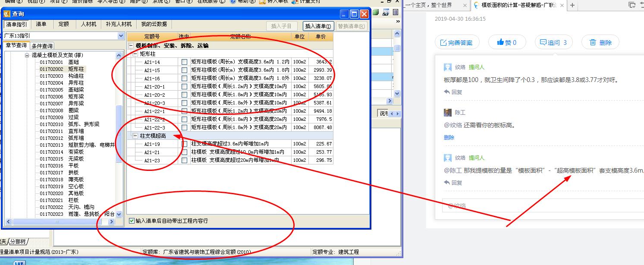Close the 模板面积的计算 browser tab

562,5
